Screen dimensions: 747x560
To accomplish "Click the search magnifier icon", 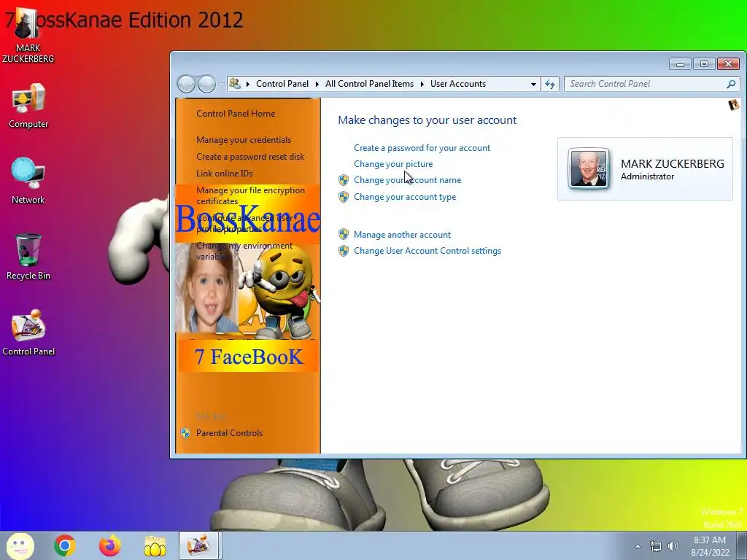I will (731, 84).
